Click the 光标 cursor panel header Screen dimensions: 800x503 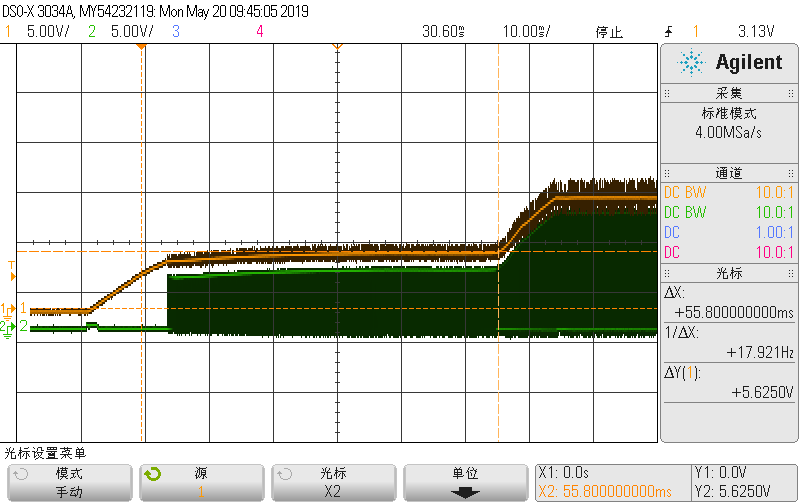coord(729,273)
